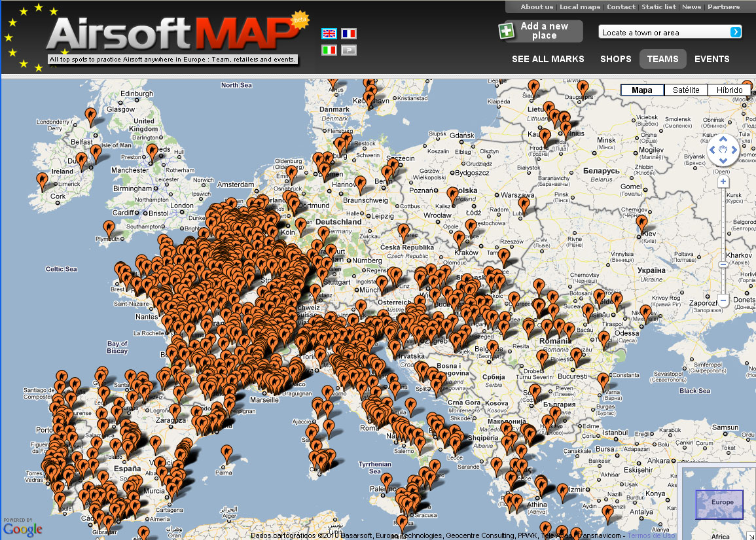This screenshot has width=756, height=540.
Task: Click the marker above the Česká Republika label
Action: (x=404, y=232)
